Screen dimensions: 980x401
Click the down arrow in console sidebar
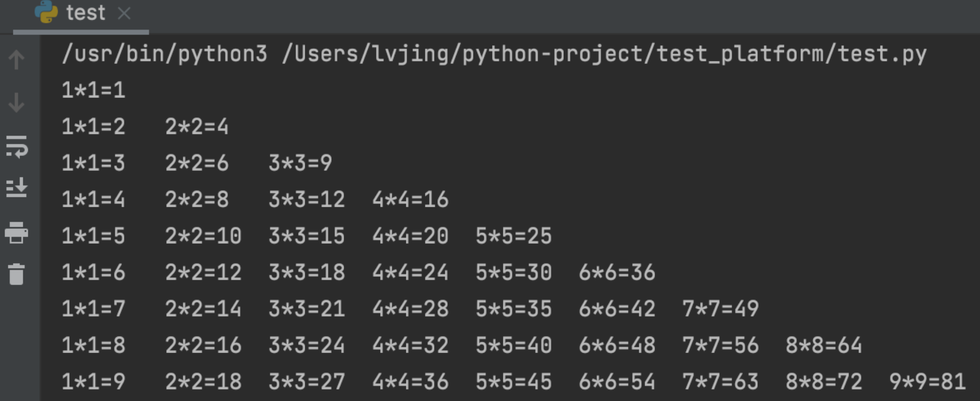(x=17, y=103)
